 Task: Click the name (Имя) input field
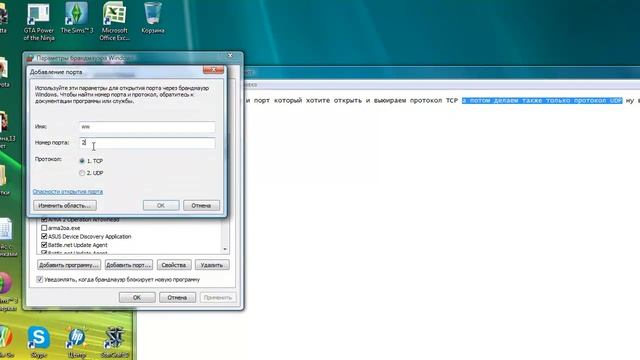pos(147,127)
